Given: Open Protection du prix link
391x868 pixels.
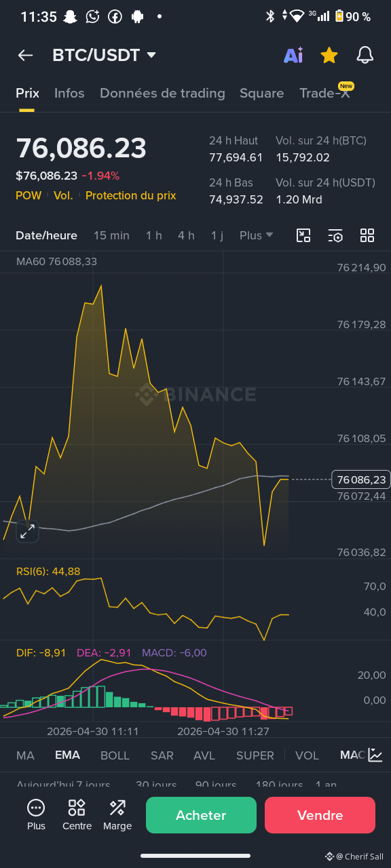Looking at the screenshot, I should (x=131, y=195).
